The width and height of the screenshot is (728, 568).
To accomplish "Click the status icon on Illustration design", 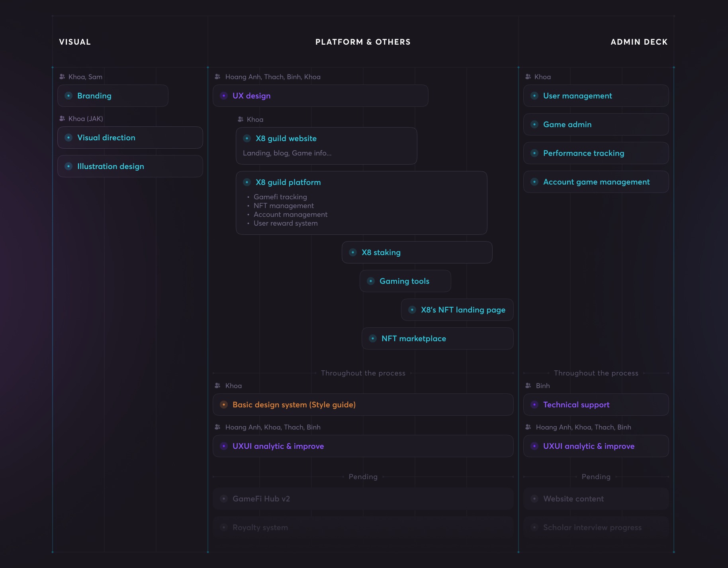I will tap(68, 166).
